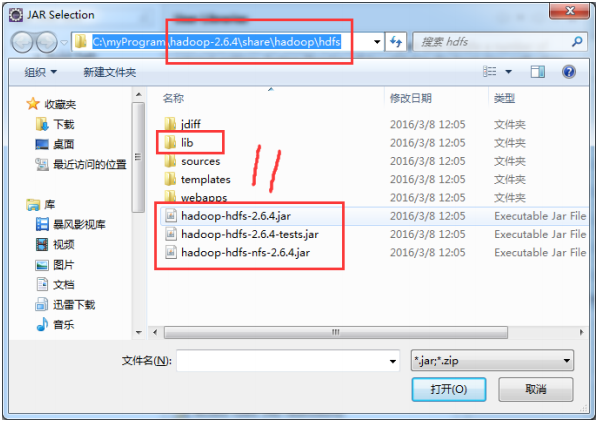The image size is (598, 422).
Task: Expand the address bar path dropdown
Action: (x=377, y=42)
